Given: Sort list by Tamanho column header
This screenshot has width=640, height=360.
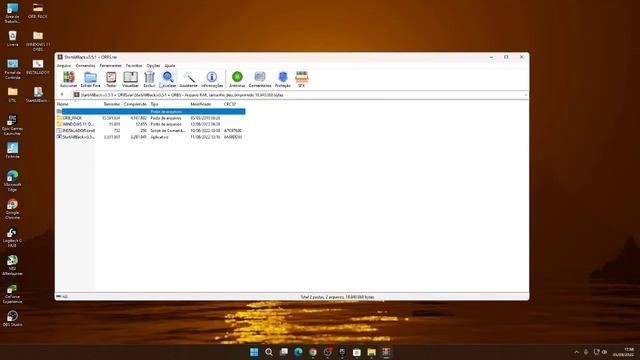Looking at the screenshot, I should coord(109,104).
